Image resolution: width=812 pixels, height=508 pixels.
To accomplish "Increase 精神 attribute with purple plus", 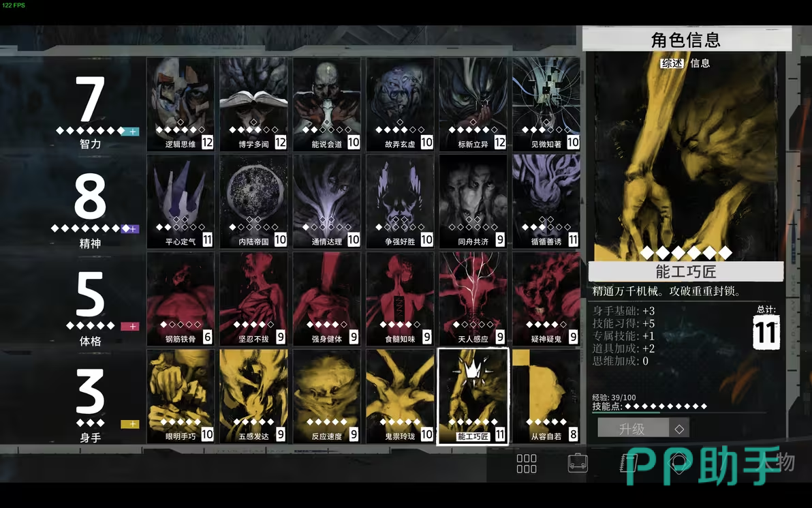I will point(130,229).
